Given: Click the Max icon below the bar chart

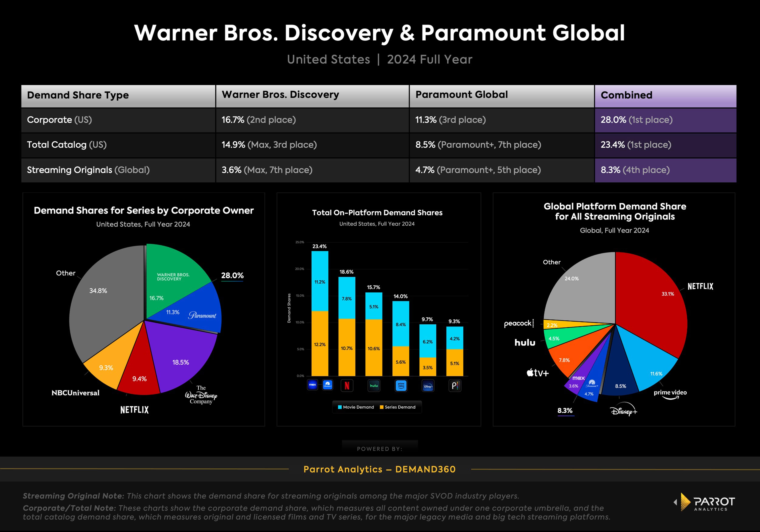Looking at the screenshot, I should tap(312, 385).
